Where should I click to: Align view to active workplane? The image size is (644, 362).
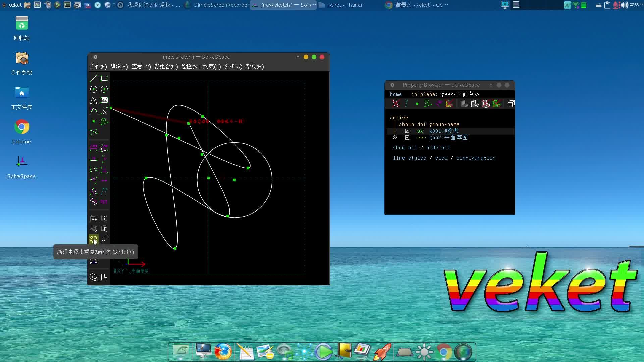(104, 277)
